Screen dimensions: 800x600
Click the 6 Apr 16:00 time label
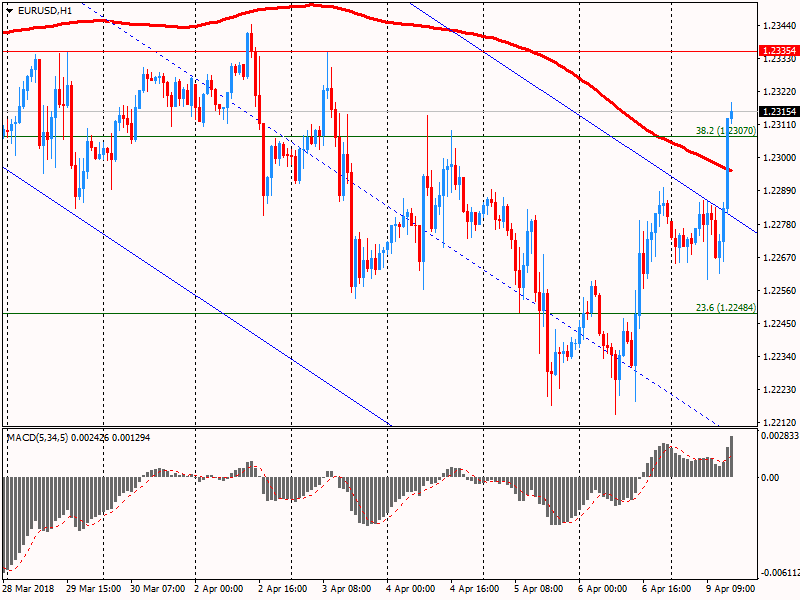[x=666, y=589]
